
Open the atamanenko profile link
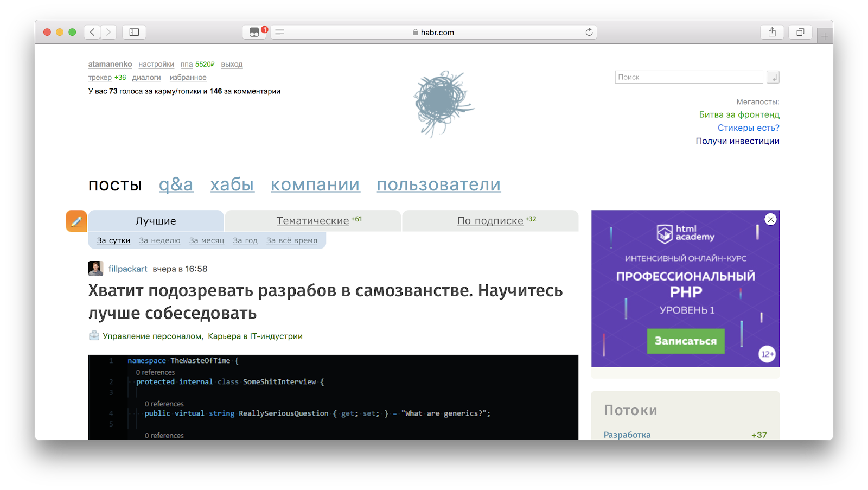coord(110,64)
